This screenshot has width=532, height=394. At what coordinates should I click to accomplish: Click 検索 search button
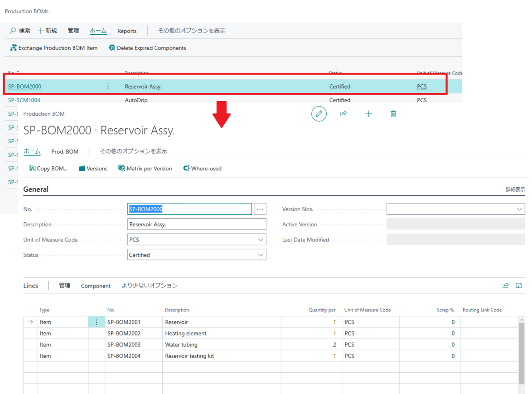coord(20,31)
